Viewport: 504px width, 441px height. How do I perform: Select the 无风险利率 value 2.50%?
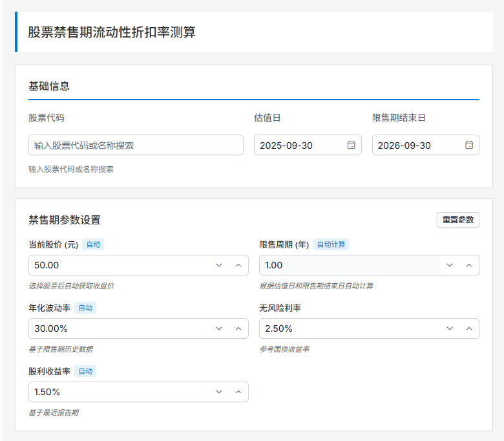pyautogui.click(x=278, y=328)
